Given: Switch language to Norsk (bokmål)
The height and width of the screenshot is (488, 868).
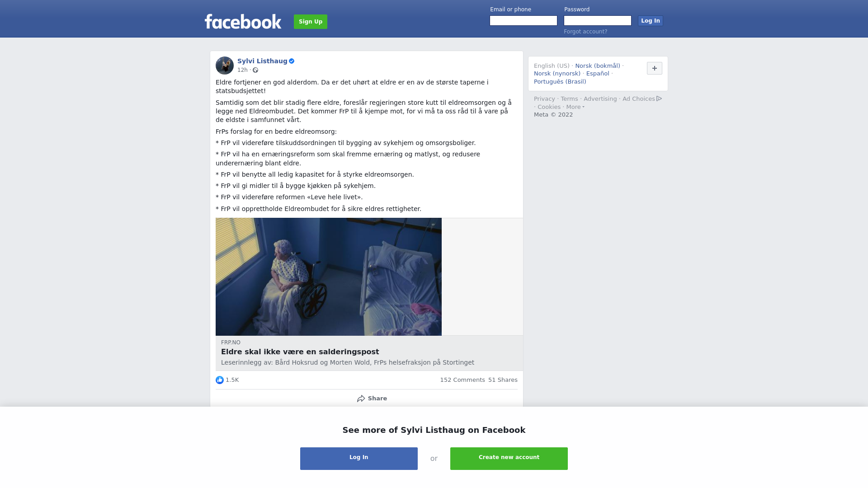Looking at the screenshot, I should pyautogui.click(x=598, y=66).
